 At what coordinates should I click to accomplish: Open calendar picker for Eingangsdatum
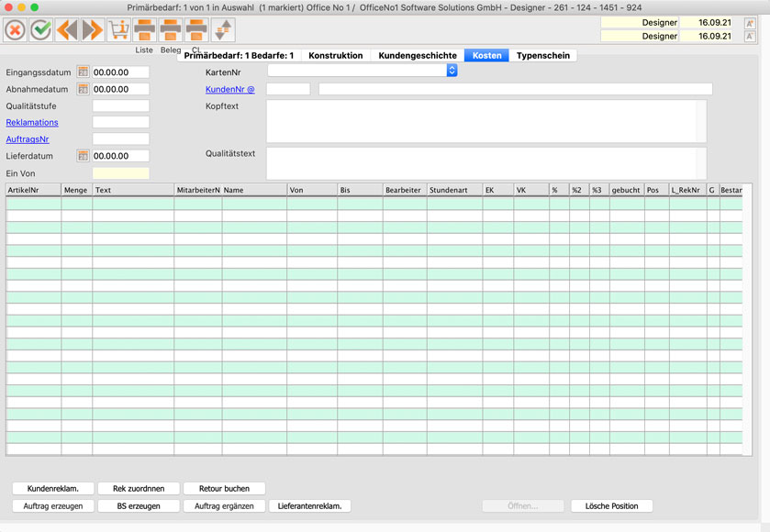(x=83, y=72)
